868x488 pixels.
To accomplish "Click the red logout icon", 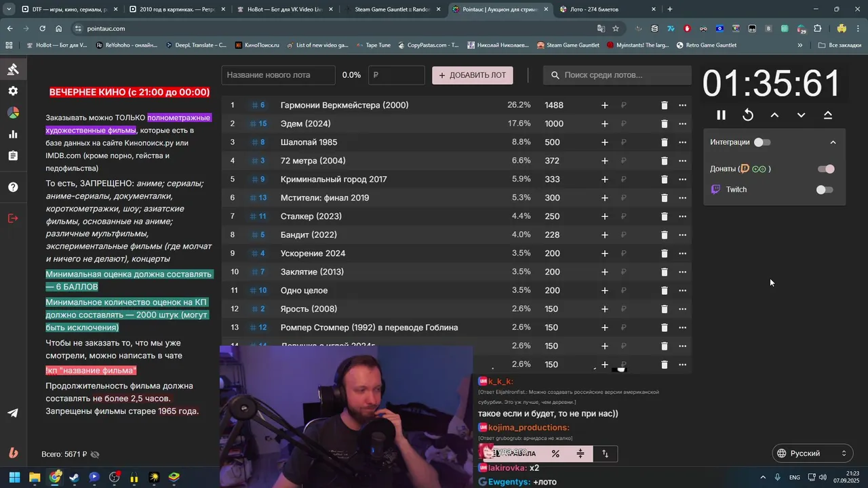I will pos(13,218).
